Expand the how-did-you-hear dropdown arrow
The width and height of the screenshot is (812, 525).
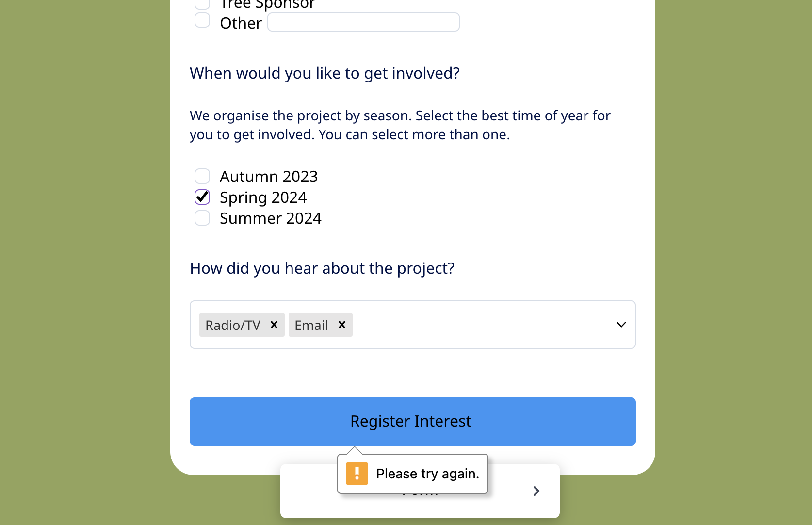pos(621,325)
